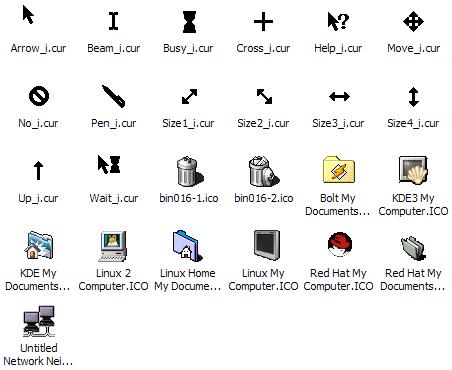The height and width of the screenshot is (370, 452).
Task: Select the Linux Home My Documents folder icon
Action: pos(187,246)
